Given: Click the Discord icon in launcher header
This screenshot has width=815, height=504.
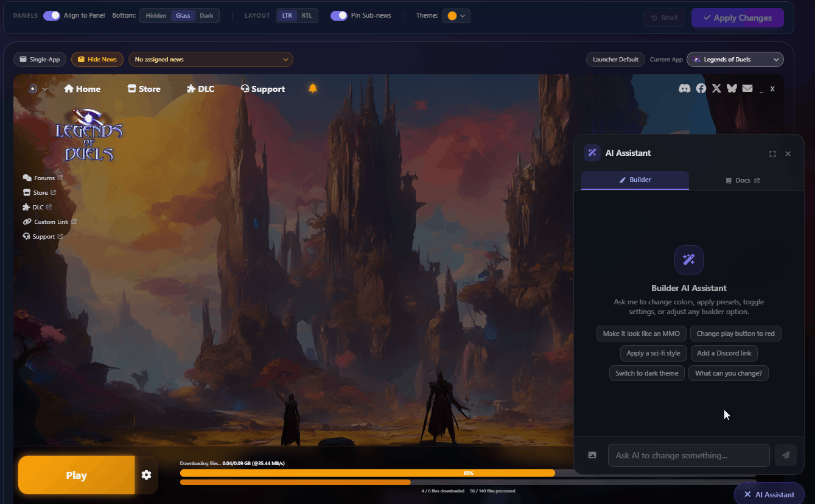Looking at the screenshot, I should (x=684, y=89).
